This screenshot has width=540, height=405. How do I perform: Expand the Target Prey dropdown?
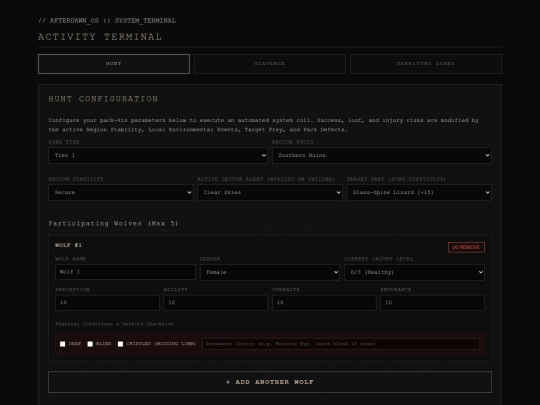point(419,193)
